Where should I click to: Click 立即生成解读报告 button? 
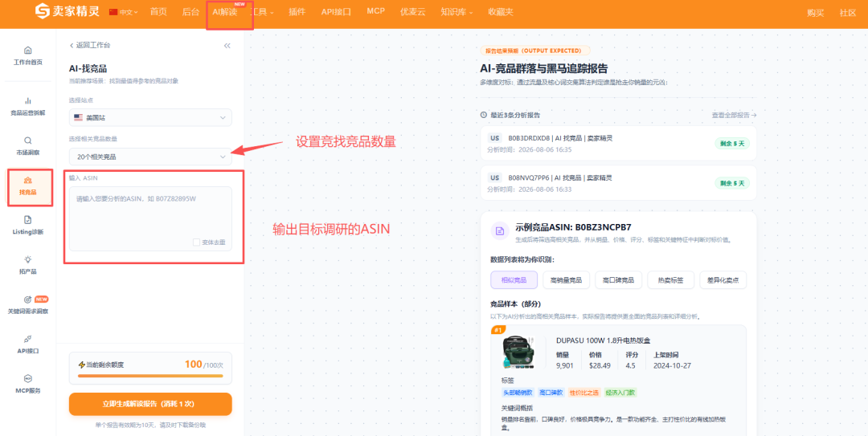point(150,404)
